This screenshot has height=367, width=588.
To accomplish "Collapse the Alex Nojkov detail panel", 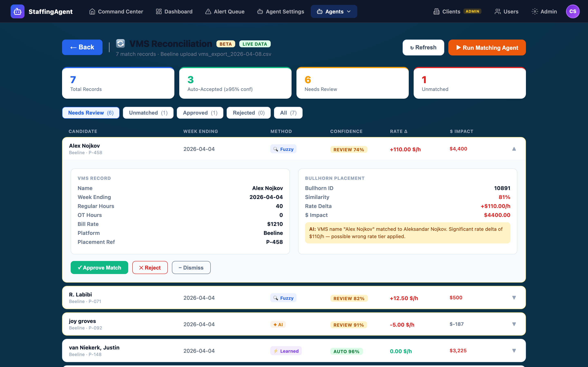I will (514, 149).
